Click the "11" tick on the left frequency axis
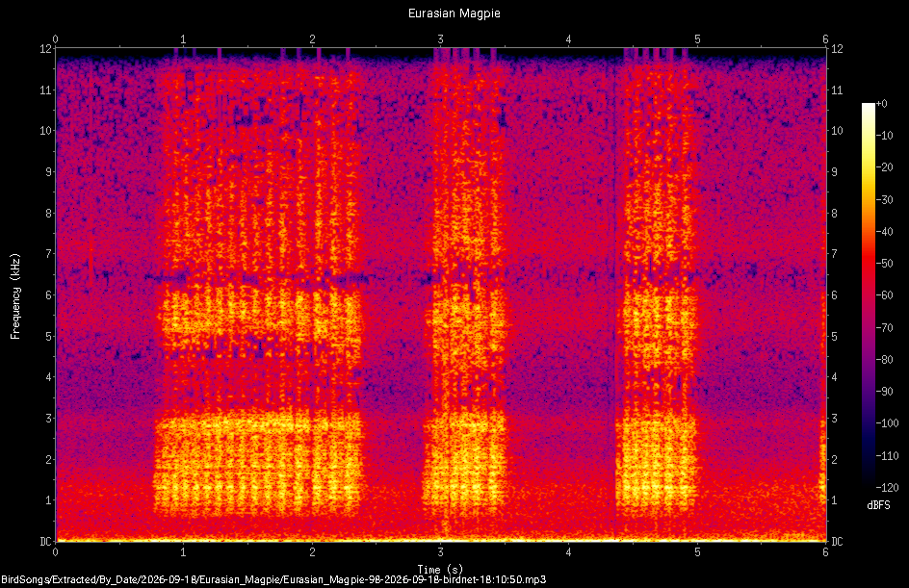 click(x=45, y=89)
